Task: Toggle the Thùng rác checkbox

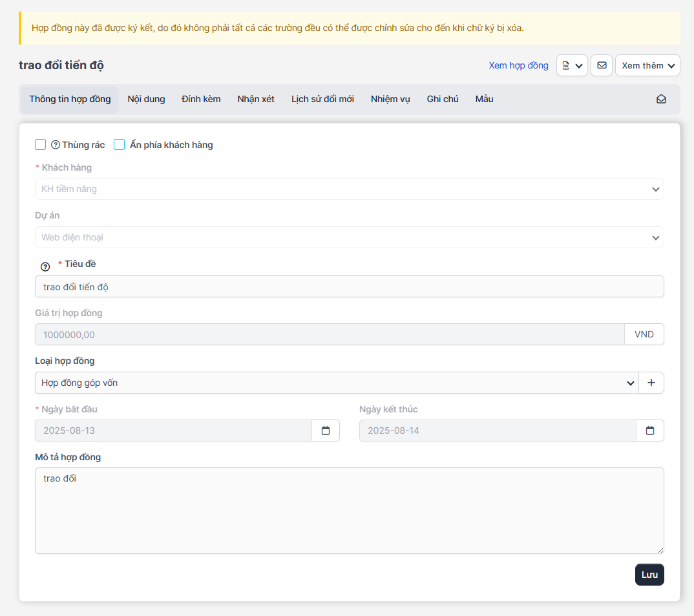Action: pos(41,145)
